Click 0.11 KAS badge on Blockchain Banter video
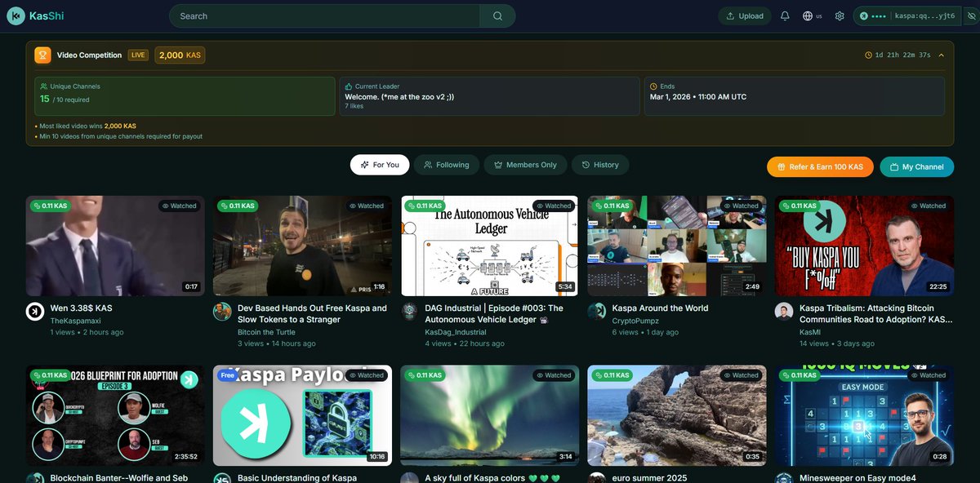 pos(51,375)
